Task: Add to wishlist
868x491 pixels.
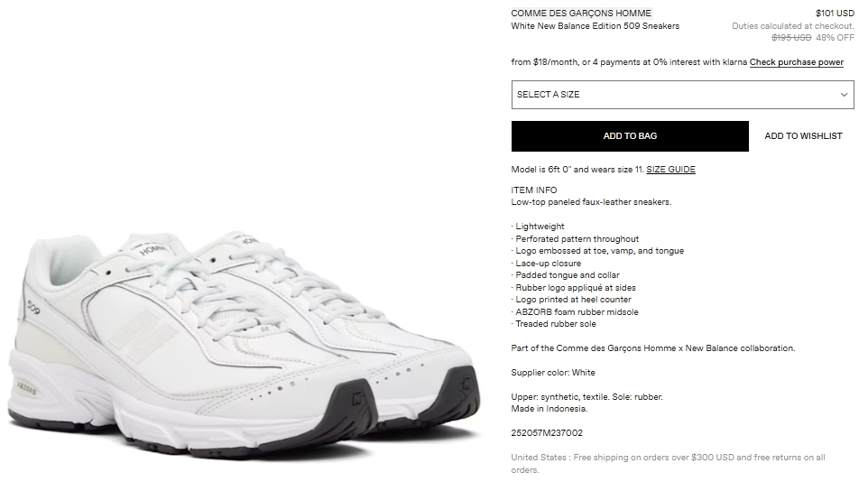Action: pyautogui.click(x=803, y=136)
